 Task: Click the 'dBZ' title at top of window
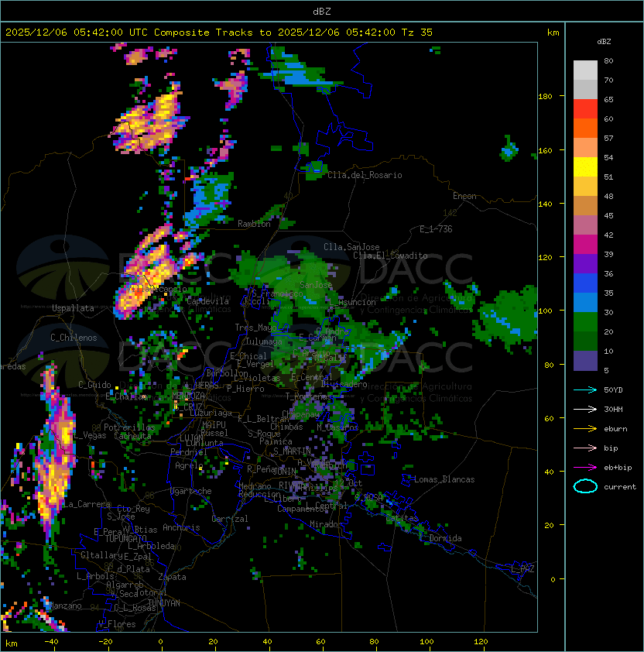pyautogui.click(x=322, y=12)
